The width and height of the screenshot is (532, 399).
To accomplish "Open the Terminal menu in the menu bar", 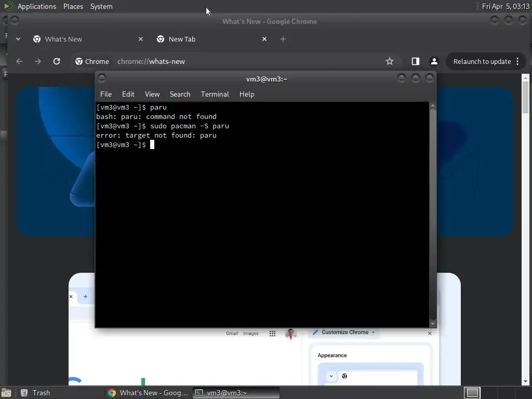I will 215,95.
